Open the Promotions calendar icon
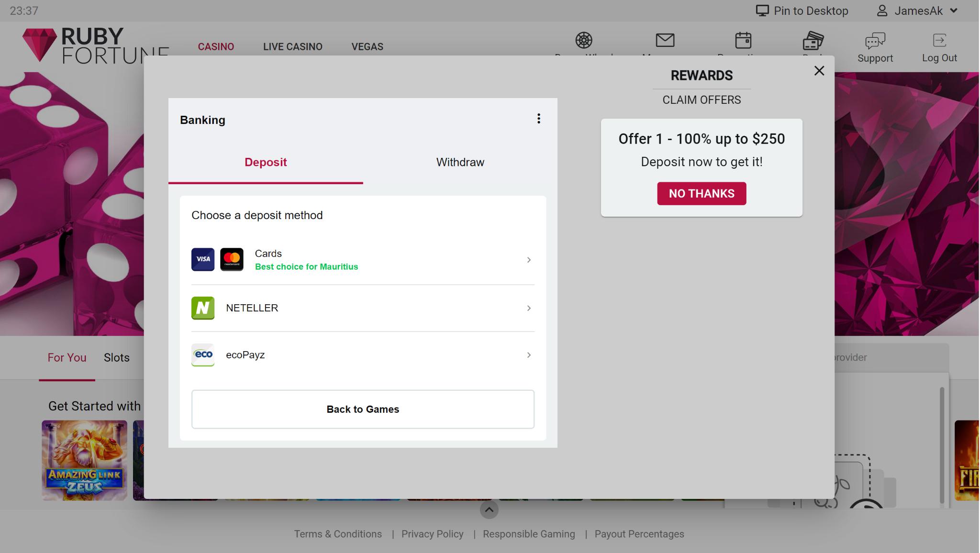The image size is (980, 553). point(743,40)
